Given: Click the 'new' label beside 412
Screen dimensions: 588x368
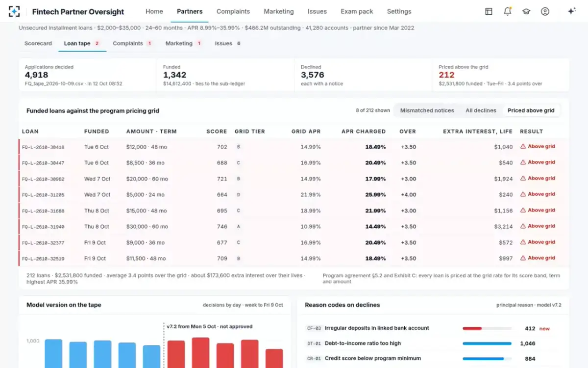Looking at the screenshot, I should point(544,329).
